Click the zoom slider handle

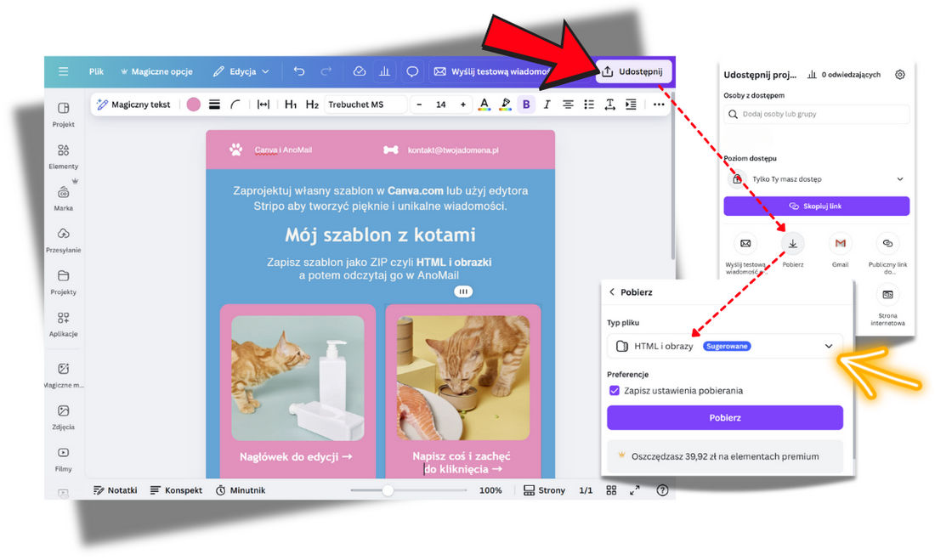point(388,490)
